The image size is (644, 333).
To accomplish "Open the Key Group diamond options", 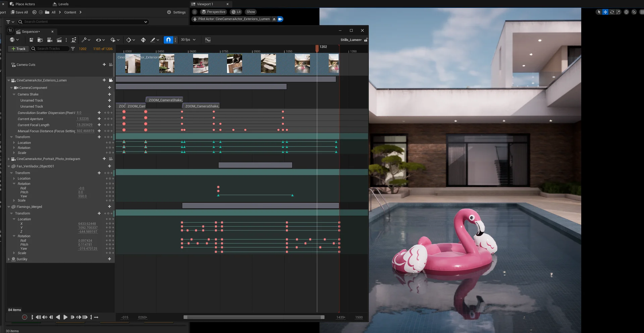I will [130, 40].
